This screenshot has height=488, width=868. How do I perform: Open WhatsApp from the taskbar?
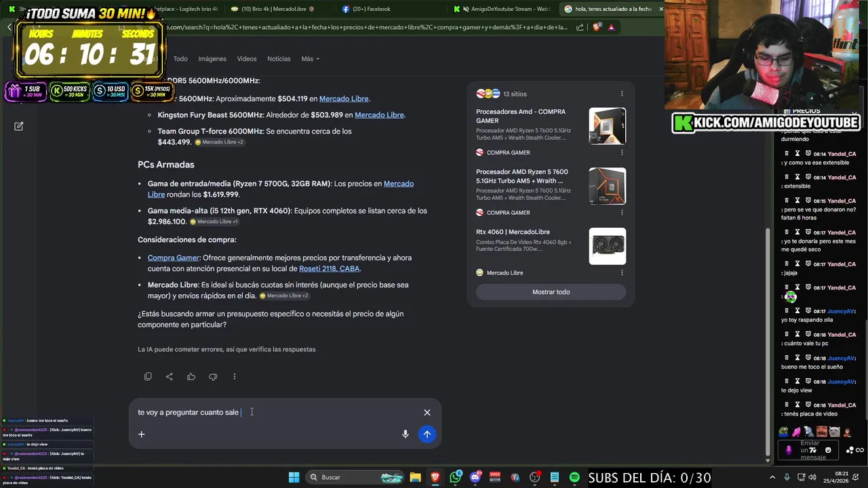456,477
